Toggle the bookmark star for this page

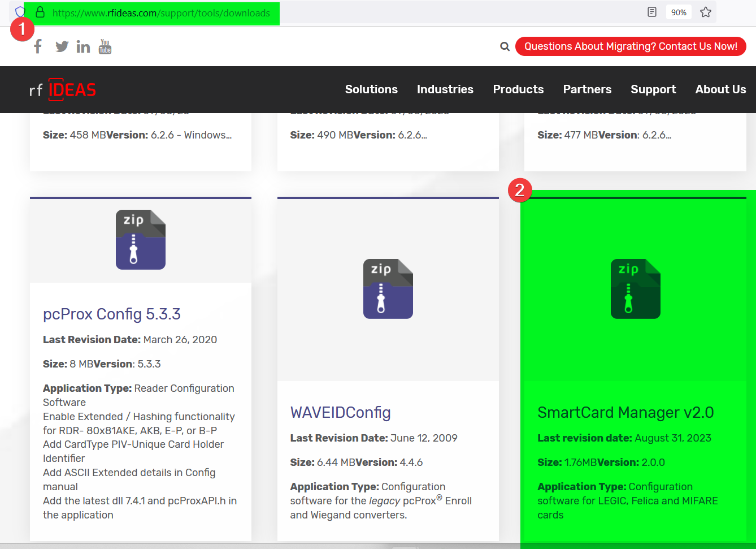706,12
